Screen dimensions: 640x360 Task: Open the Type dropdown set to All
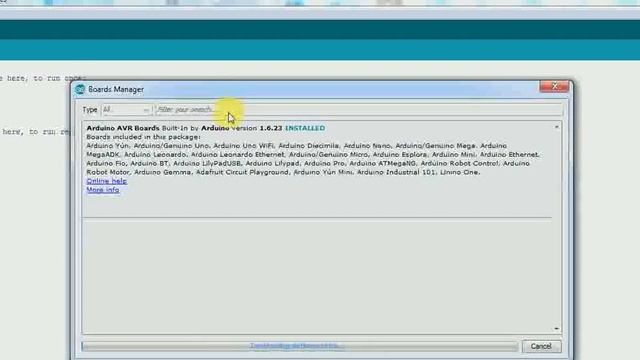[126, 110]
